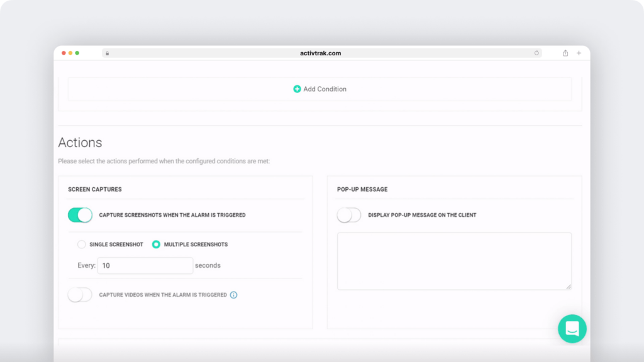
Task: Click the Add Condition button
Action: 319,89
